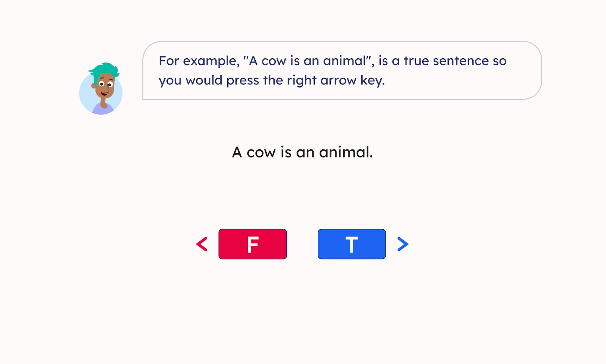Click the instruction speech bubble
The width and height of the screenshot is (606, 364).
coord(342,70)
